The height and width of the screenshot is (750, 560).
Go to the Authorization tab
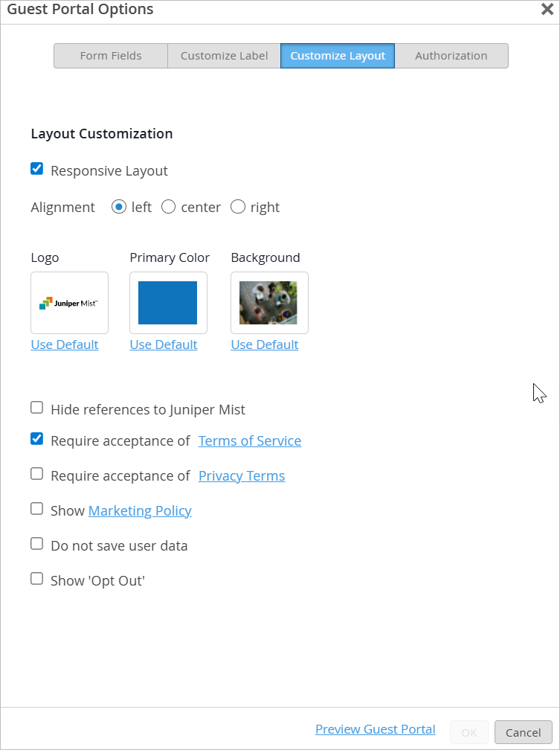point(451,56)
